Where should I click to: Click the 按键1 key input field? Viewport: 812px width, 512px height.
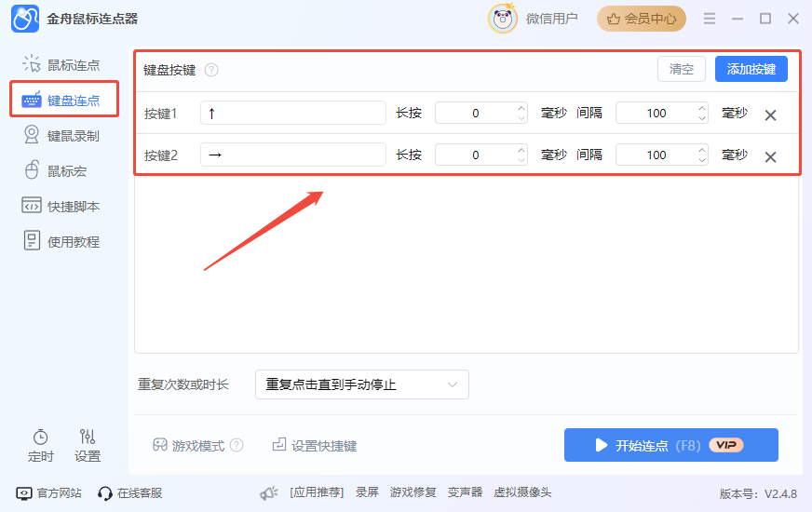[x=293, y=113]
